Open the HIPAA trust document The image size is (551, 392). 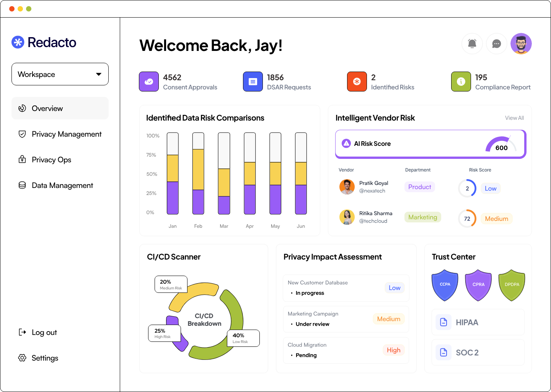click(x=478, y=322)
